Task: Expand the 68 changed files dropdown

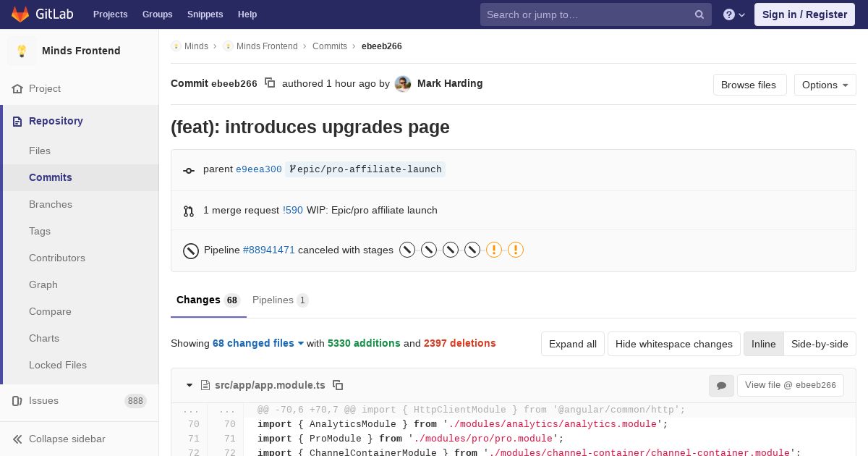Action: [258, 343]
